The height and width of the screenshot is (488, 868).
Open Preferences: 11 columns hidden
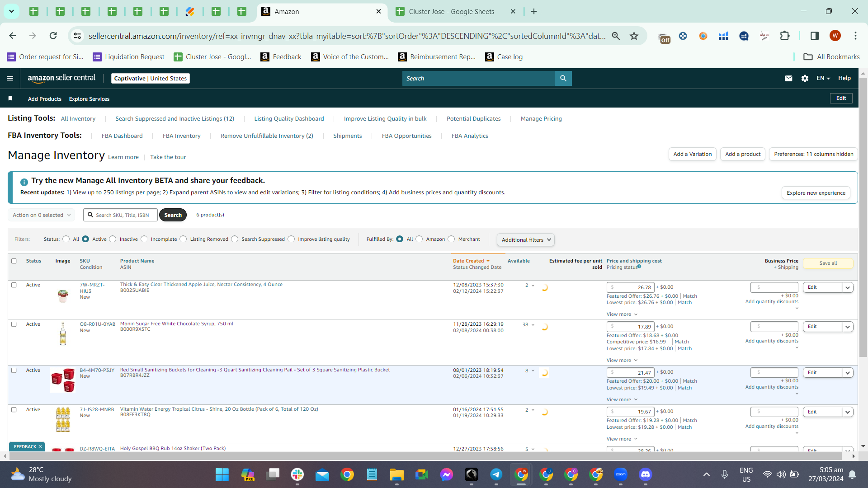pyautogui.click(x=814, y=154)
